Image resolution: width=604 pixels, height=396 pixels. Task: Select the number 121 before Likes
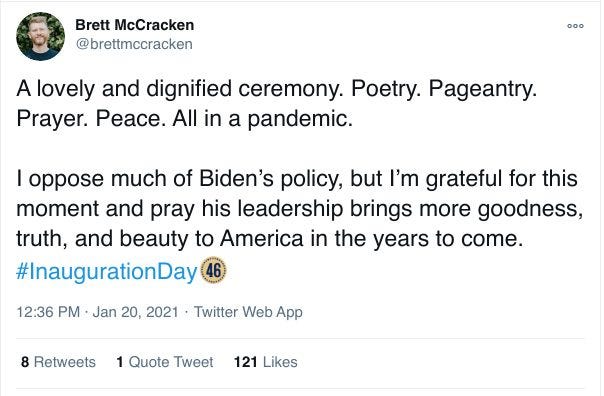245,362
